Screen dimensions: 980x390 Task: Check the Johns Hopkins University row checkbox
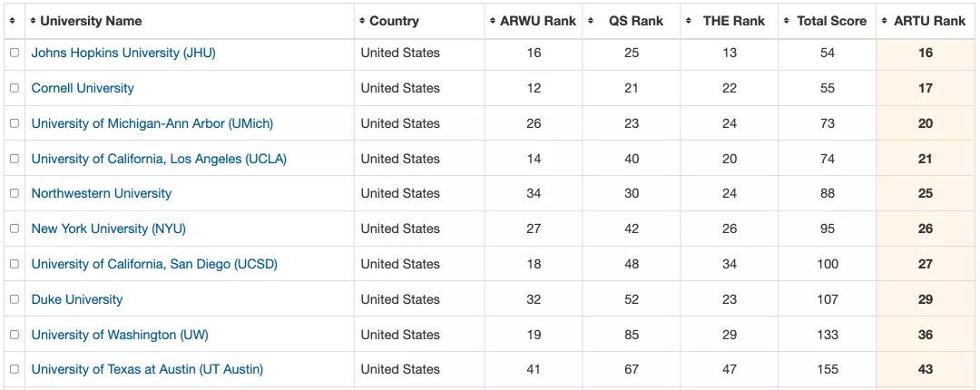[15, 54]
